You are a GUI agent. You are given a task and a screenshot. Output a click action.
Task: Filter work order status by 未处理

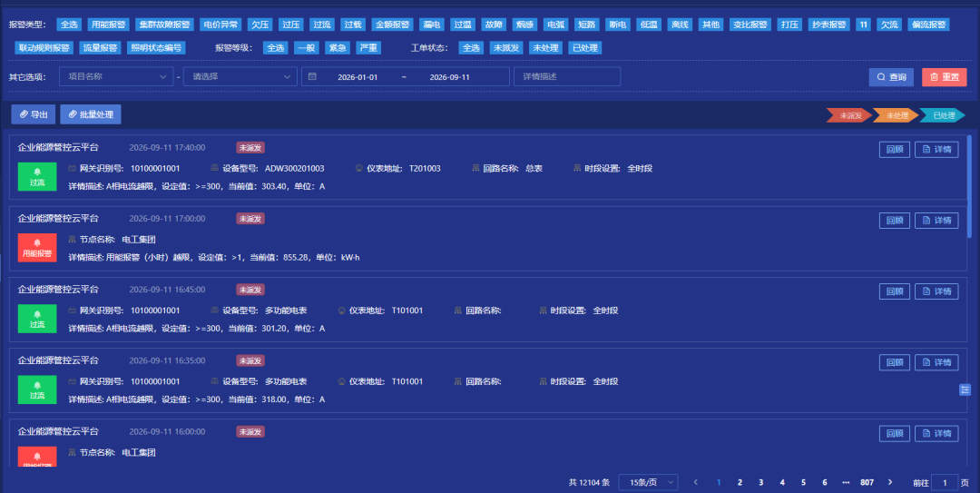coord(545,47)
